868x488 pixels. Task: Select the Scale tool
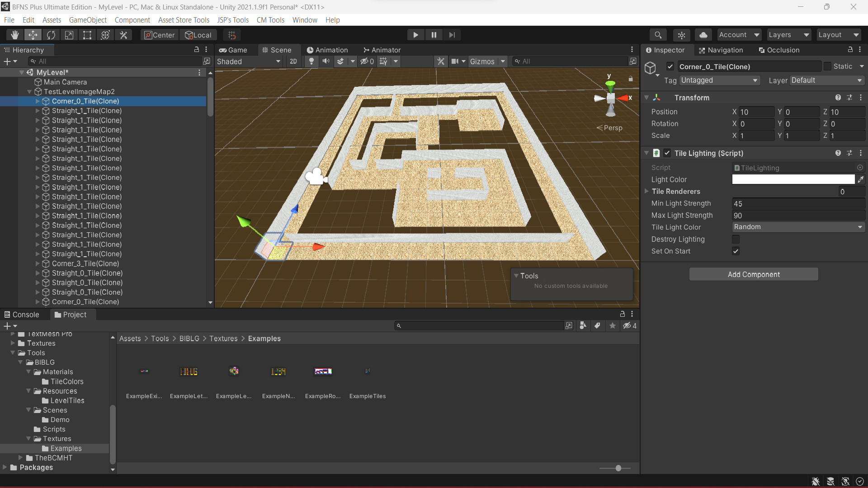[x=69, y=35]
